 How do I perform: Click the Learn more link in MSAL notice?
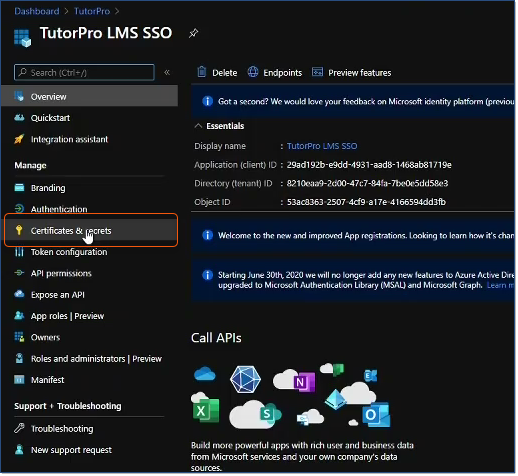[500, 286]
